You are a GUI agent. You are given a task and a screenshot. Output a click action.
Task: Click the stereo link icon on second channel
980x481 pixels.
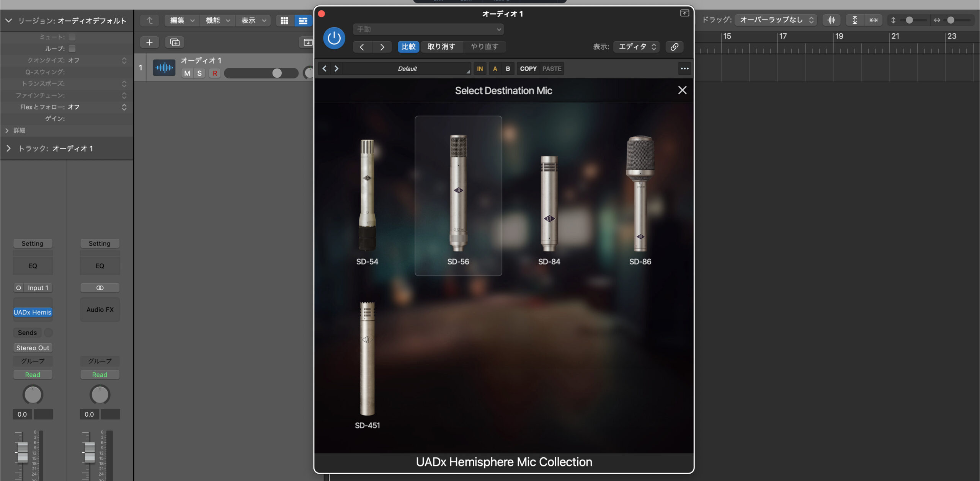[100, 288]
